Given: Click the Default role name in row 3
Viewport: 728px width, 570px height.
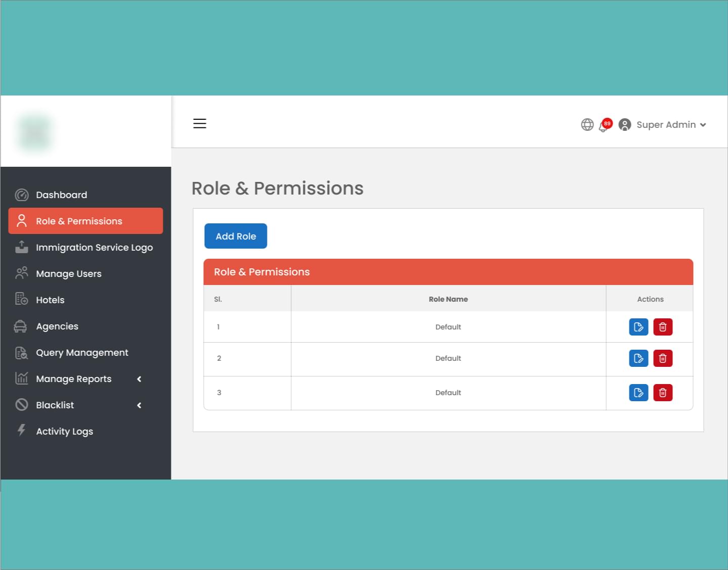Looking at the screenshot, I should tap(448, 393).
